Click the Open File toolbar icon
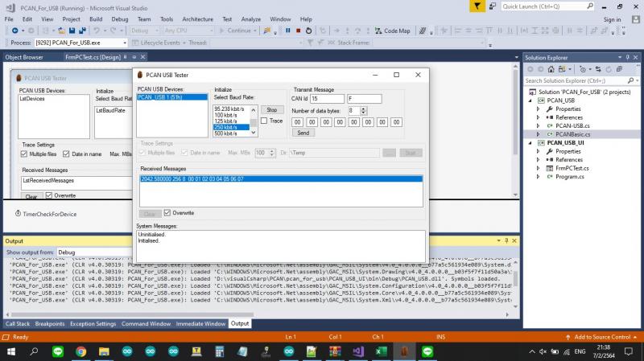644x361 pixels. pyautogui.click(x=62, y=31)
